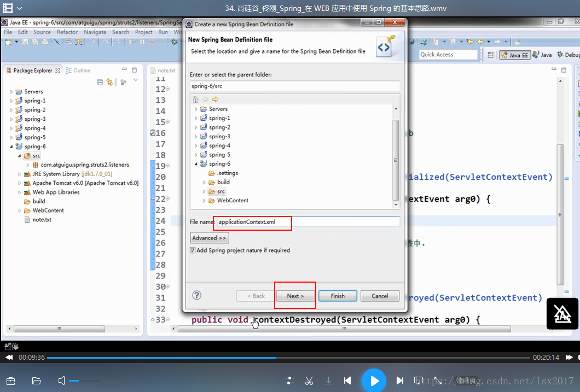Click the New wizard icon in Eclipse toolbar
This screenshot has width=580, height=392.
click(8, 42)
